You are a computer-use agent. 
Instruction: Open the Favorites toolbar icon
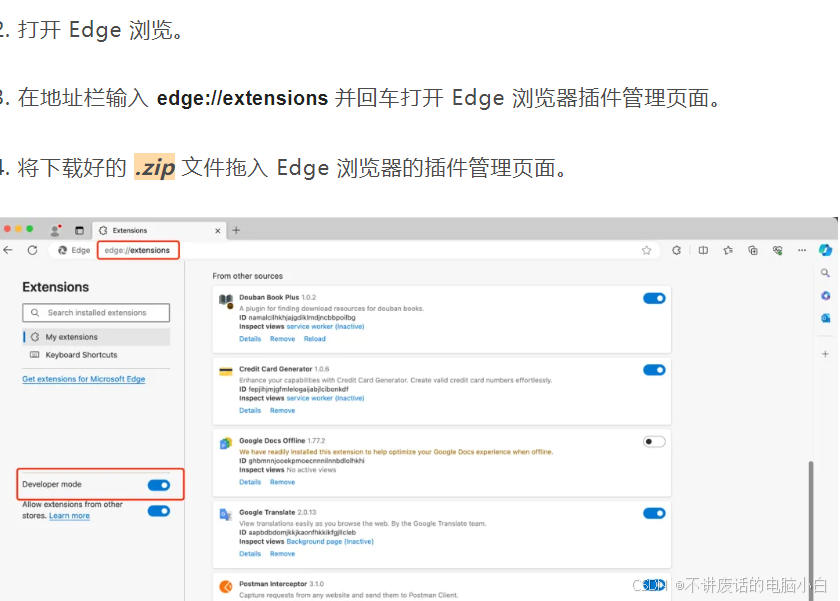[728, 250]
